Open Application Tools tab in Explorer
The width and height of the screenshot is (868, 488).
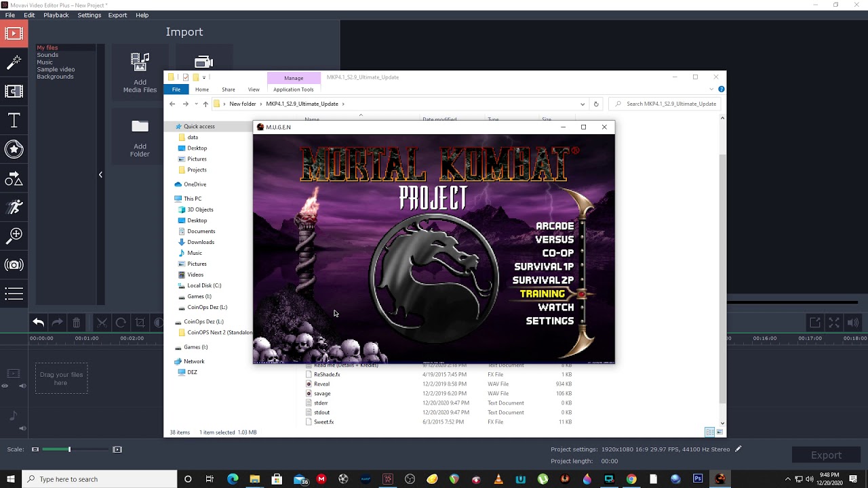[x=294, y=89]
